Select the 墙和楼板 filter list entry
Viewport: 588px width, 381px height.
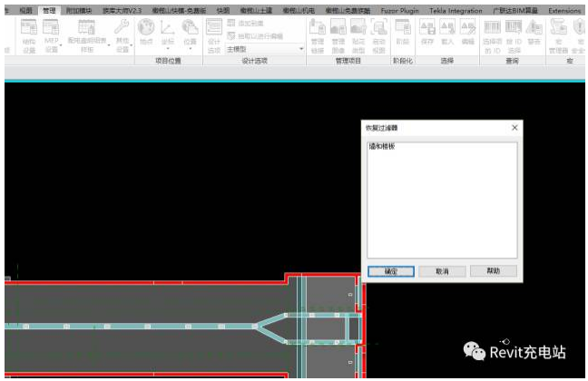[382, 146]
